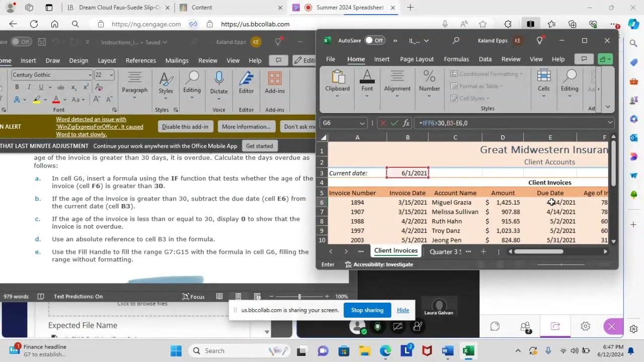Viewport: 644px width, 362px height.
Task: Click the Share button in Excel
Action: click(x=605, y=59)
